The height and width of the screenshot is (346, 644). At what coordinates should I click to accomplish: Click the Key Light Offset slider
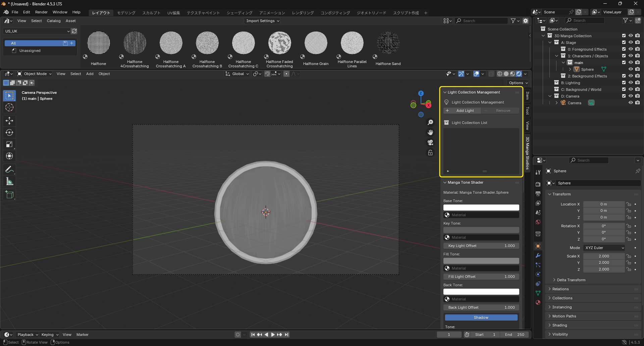(x=481, y=246)
